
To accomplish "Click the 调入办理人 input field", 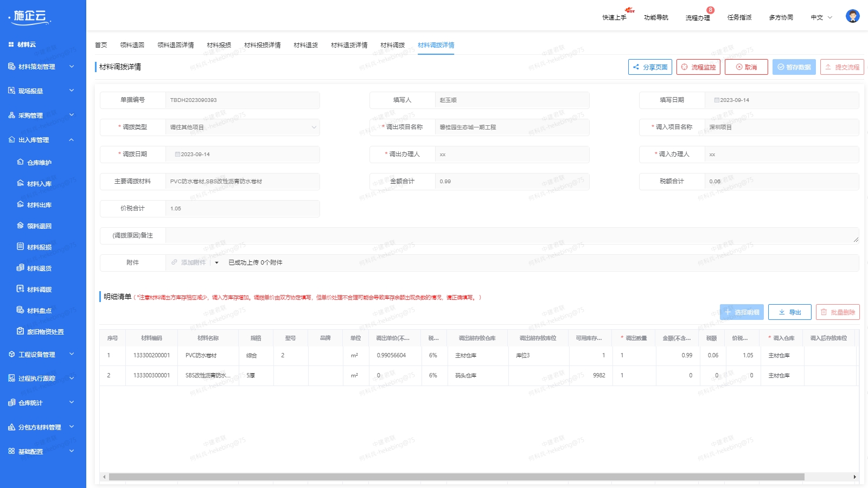I will pyautogui.click(x=782, y=155).
